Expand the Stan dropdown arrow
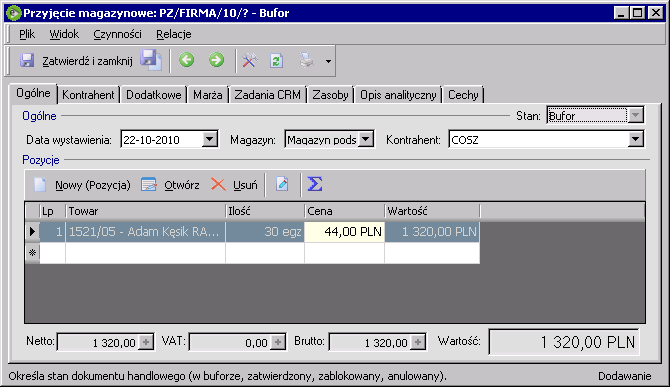 636,115
